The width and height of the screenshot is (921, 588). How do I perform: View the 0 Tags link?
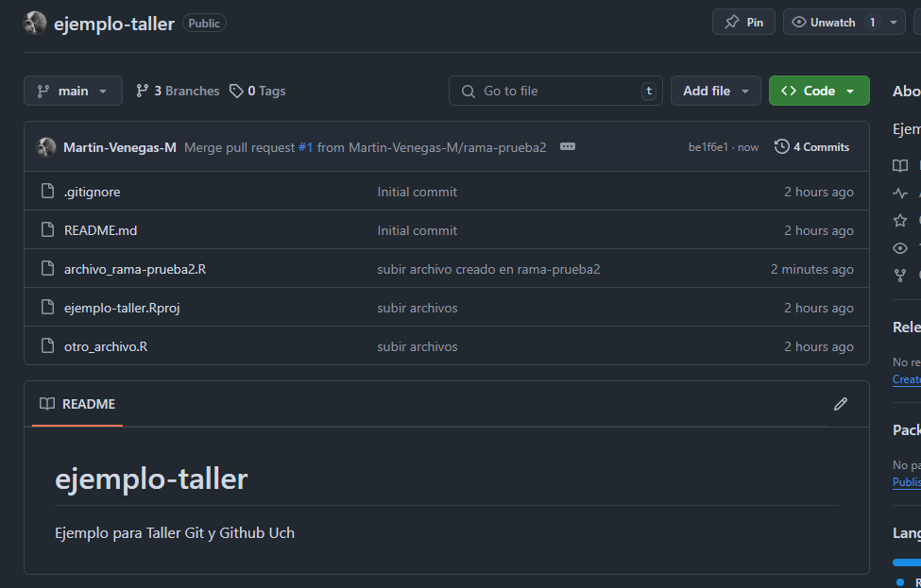pyautogui.click(x=257, y=91)
